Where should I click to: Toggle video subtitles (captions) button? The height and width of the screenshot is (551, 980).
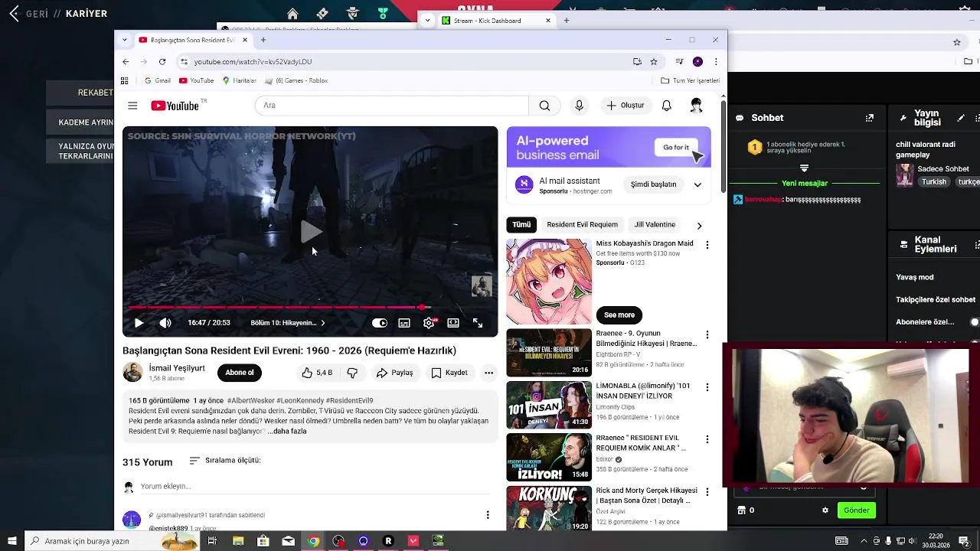point(404,323)
